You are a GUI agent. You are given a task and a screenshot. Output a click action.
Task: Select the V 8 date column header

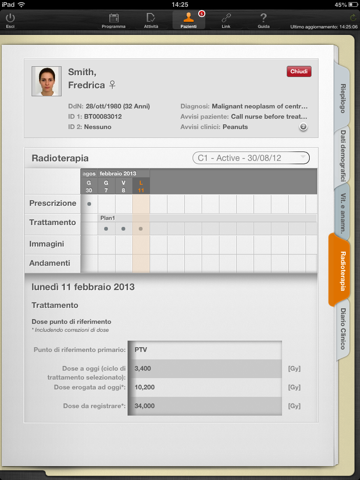[x=123, y=186]
